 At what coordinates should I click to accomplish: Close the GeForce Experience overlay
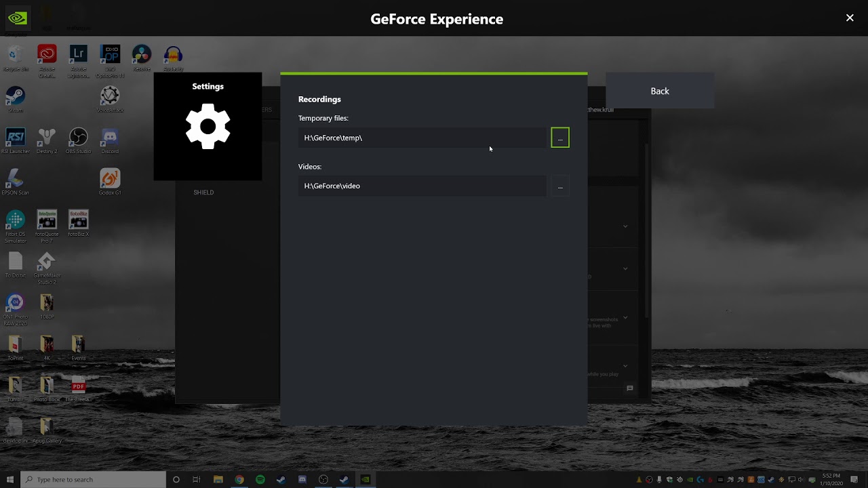[850, 18]
